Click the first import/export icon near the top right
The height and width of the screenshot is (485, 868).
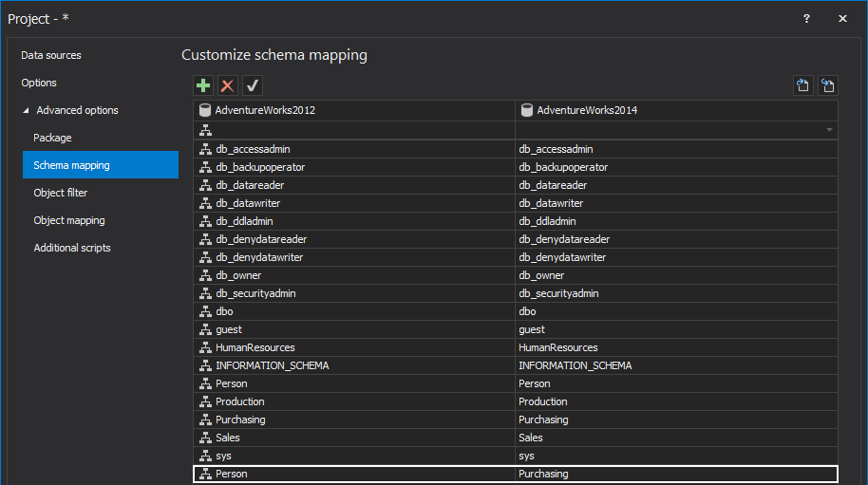(x=802, y=85)
